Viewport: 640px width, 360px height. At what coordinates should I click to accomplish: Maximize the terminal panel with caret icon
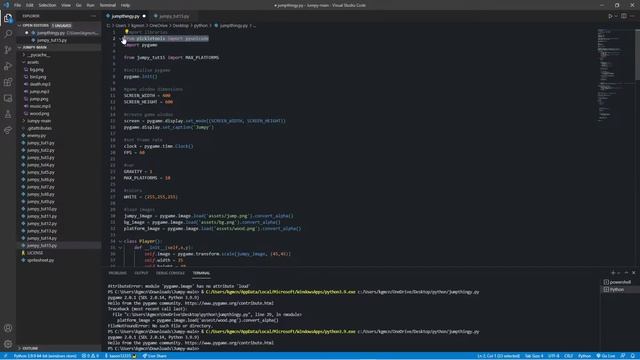[627, 273]
